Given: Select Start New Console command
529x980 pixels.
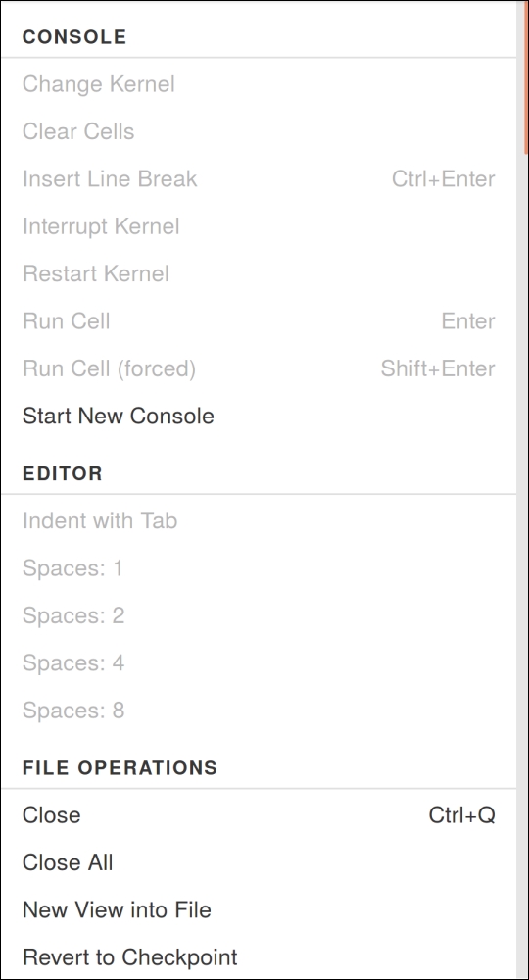Looking at the screenshot, I should click(x=259, y=416).
